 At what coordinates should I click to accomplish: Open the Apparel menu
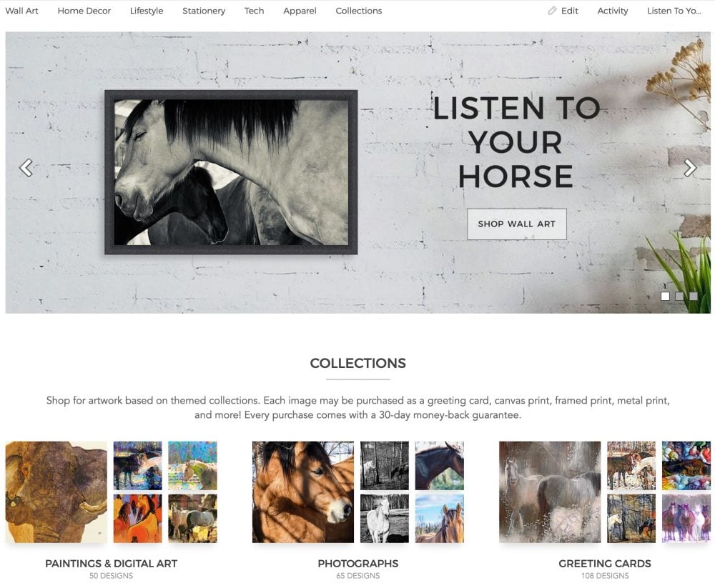(x=300, y=11)
